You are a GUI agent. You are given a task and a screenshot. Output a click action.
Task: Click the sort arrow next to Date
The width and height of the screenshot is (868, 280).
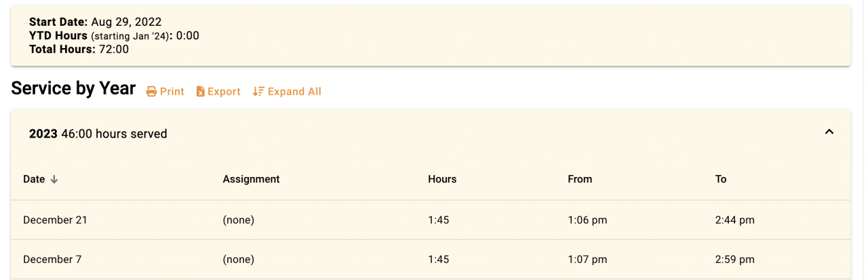coord(54,179)
